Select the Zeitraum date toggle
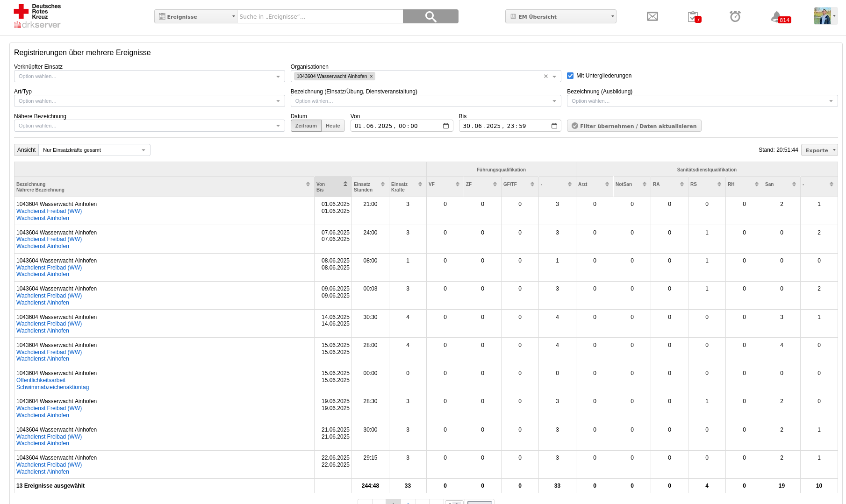Image resolution: width=846 pixels, height=504 pixels. (x=306, y=126)
